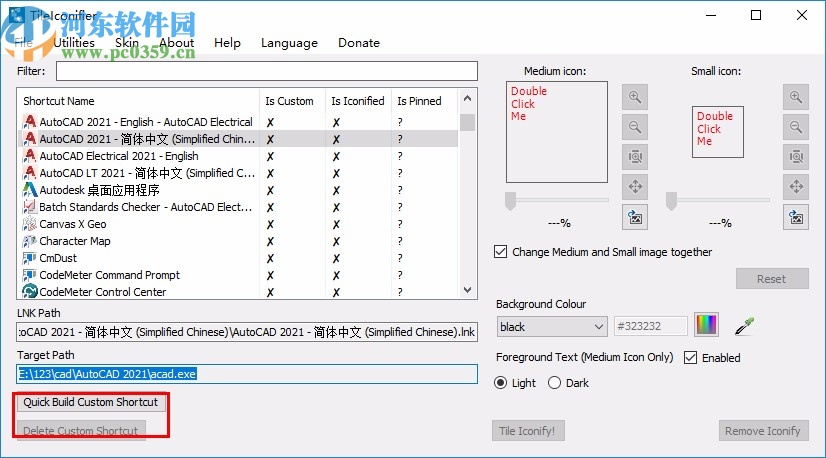Image resolution: width=826 pixels, height=458 pixels.
Task: Select the Light foreground text option
Action: pyautogui.click(x=500, y=383)
